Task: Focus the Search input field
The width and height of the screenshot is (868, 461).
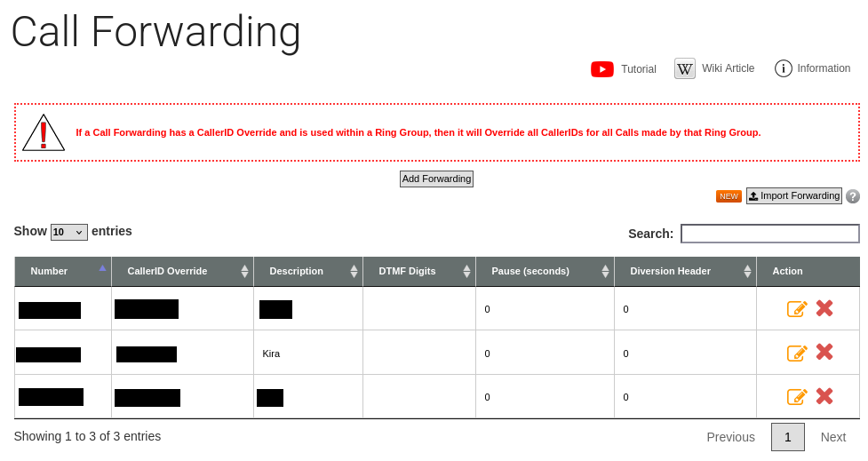Action: pyautogui.click(x=770, y=234)
